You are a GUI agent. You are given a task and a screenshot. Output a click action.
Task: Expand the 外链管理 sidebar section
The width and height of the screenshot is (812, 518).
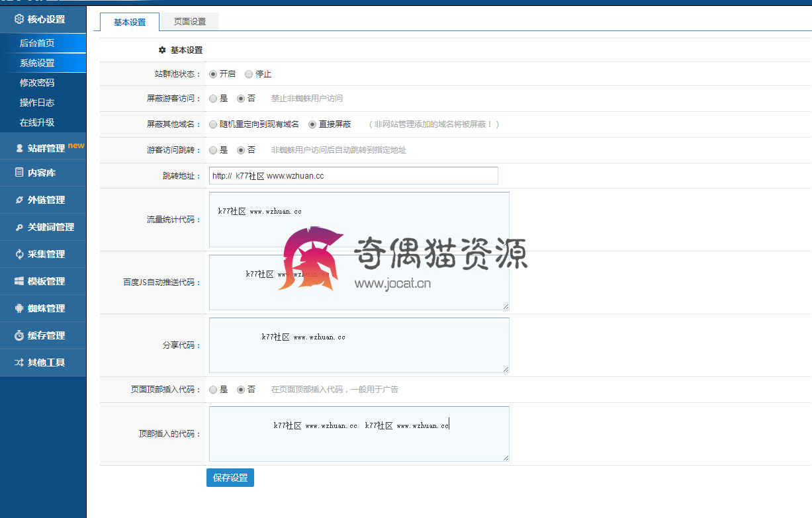(x=43, y=200)
